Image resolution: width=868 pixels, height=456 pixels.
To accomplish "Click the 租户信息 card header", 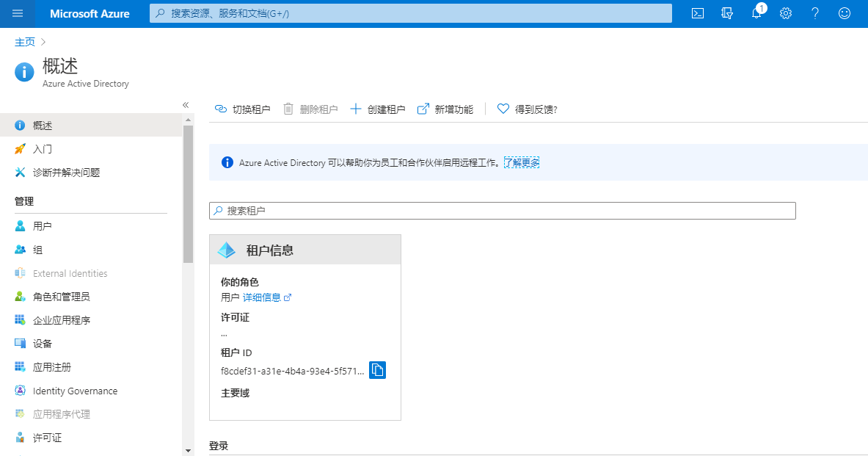I will pos(305,250).
